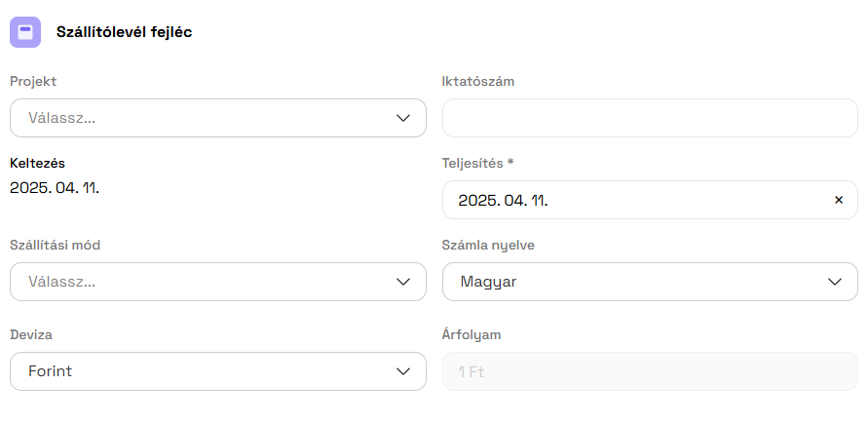Click the Árfolyam label
This screenshot has height=423, width=868.
(472, 334)
